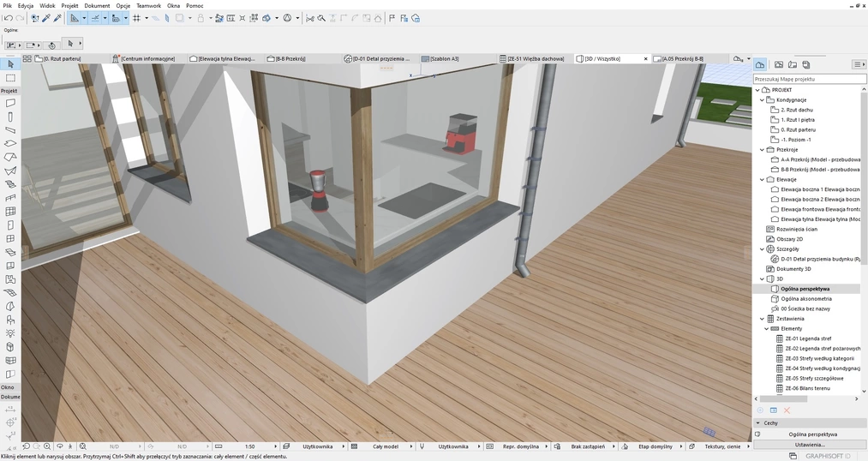Select the Railing tool
This screenshot has height=461, width=868.
point(10,198)
